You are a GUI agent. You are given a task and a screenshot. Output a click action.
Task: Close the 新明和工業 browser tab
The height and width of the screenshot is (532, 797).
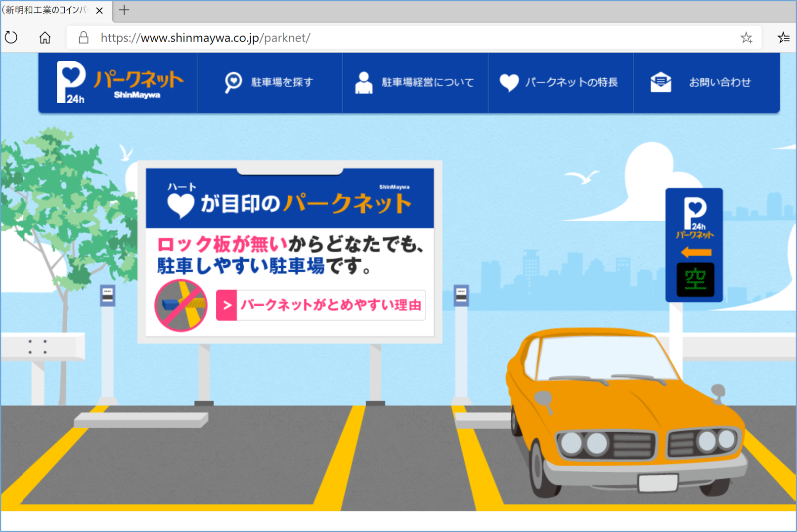[99, 10]
